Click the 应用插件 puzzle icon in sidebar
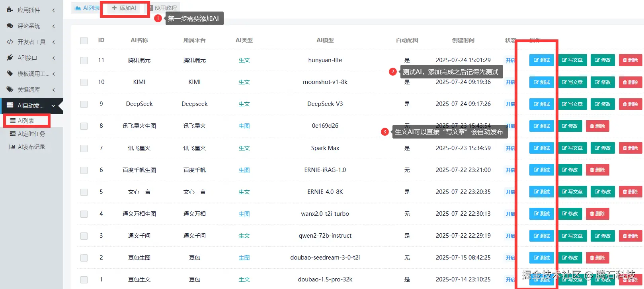Image resolution: width=644 pixels, height=289 pixels. click(x=10, y=10)
